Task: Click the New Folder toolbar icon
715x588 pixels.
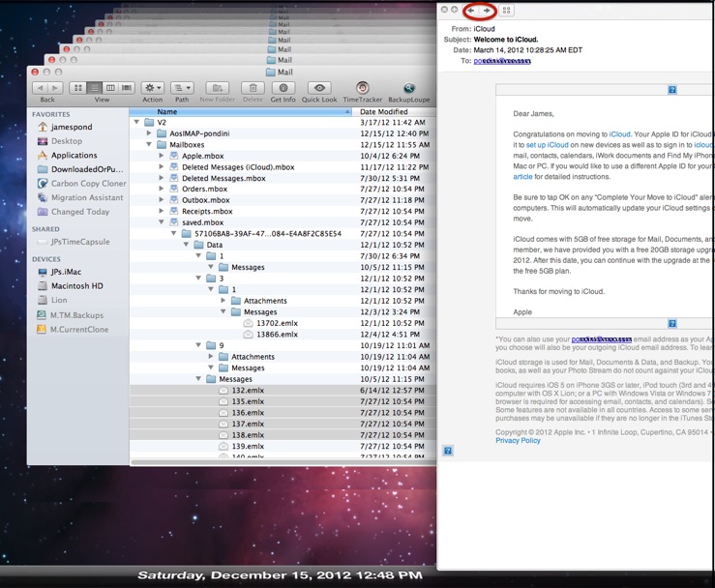Action: tap(218, 88)
